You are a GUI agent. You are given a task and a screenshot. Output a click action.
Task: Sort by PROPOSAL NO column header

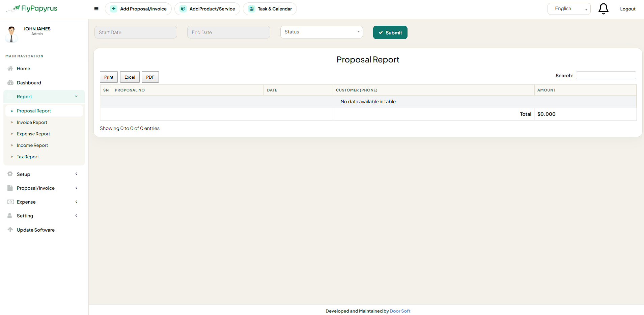188,90
